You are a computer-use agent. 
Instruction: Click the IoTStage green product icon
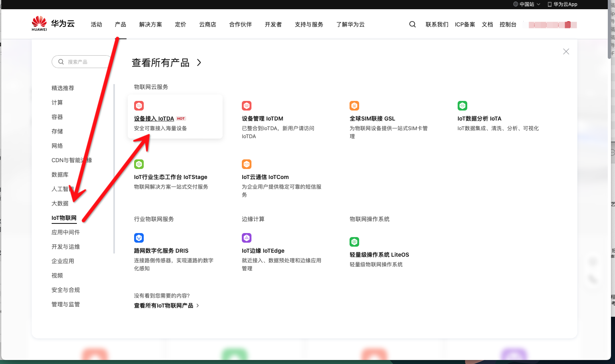[139, 164]
